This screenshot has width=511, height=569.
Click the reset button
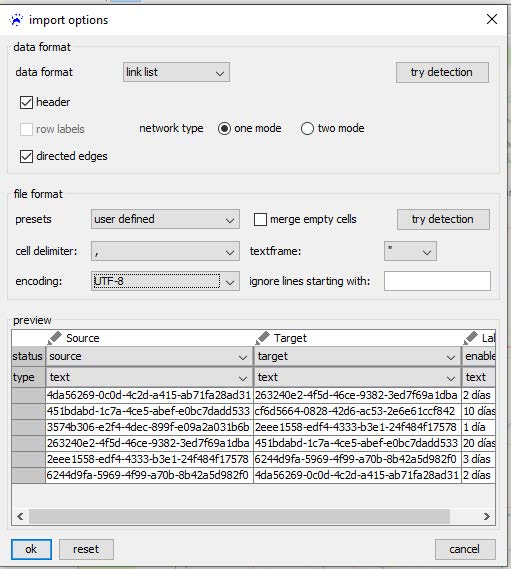(86, 549)
